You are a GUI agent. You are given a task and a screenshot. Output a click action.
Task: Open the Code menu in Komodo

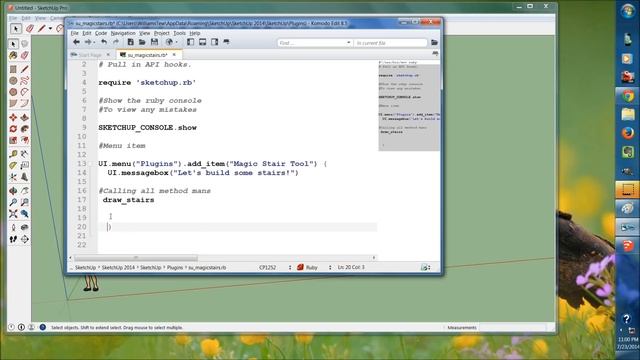point(101,33)
